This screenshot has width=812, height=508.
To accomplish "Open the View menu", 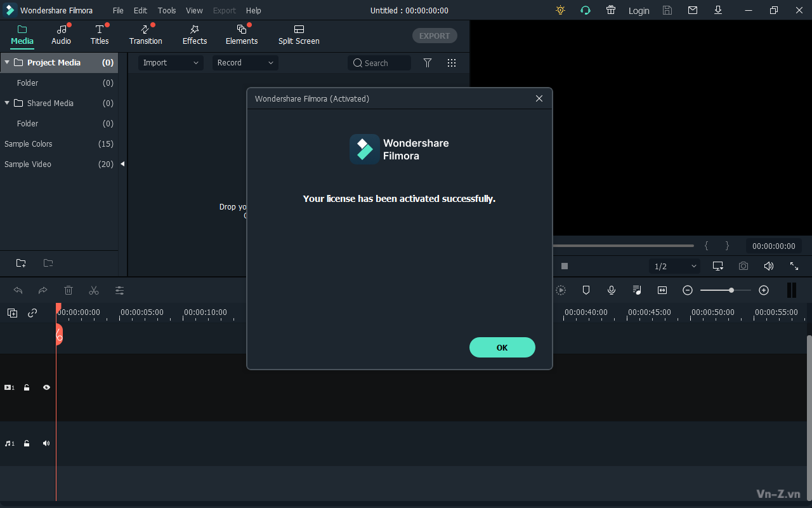I will coord(194,10).
